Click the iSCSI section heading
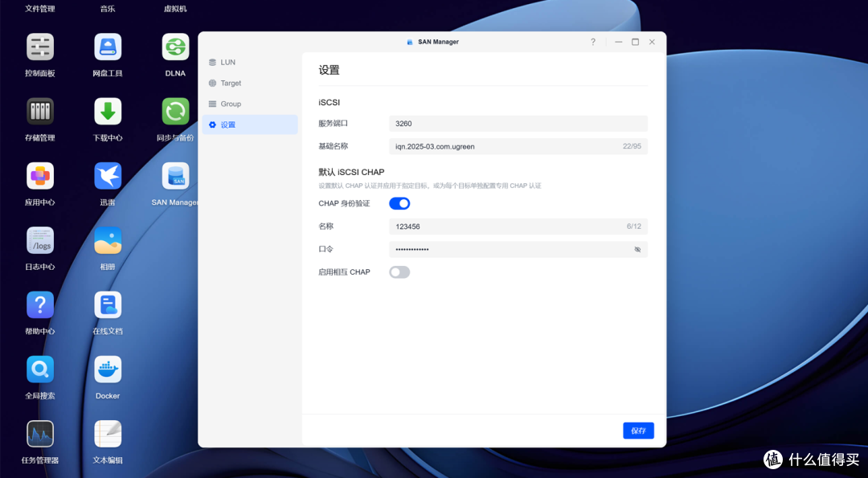The width and height of the screenshot is (868, 478). (330, 102)
